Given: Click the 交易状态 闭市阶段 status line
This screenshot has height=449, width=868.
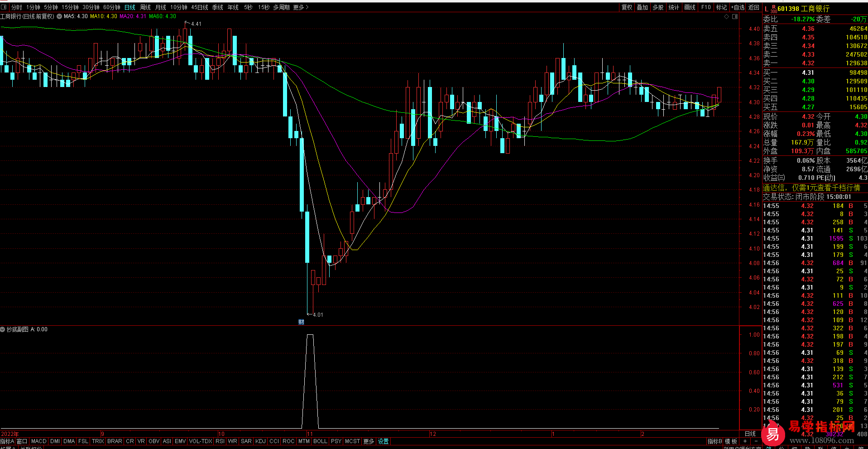Looking at the screenshot, I should click(x=807, y=197).
